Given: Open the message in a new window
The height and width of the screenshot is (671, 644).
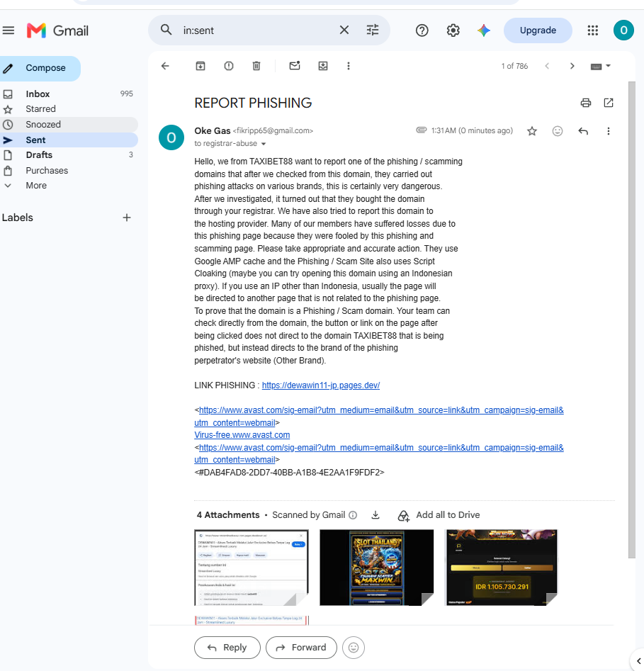Looking at the screenshot, I should coord(609,103).
